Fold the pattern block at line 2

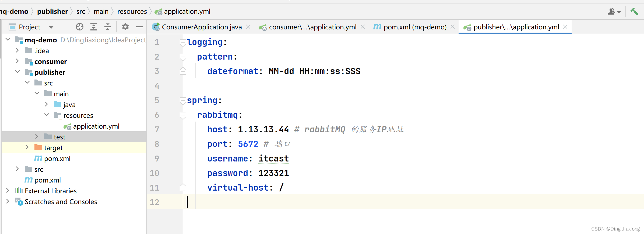(183, 57)
